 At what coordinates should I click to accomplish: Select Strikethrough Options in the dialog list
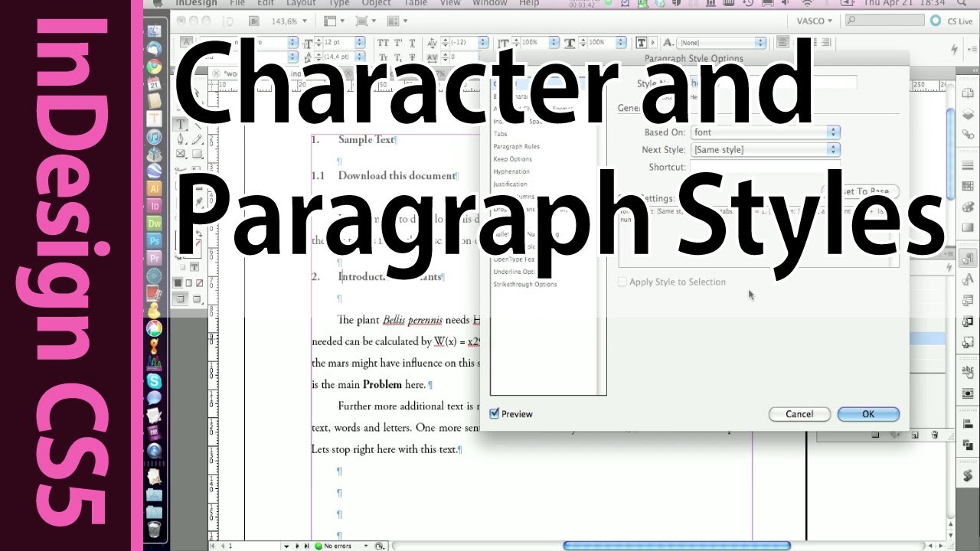click(x=525, y=284)
